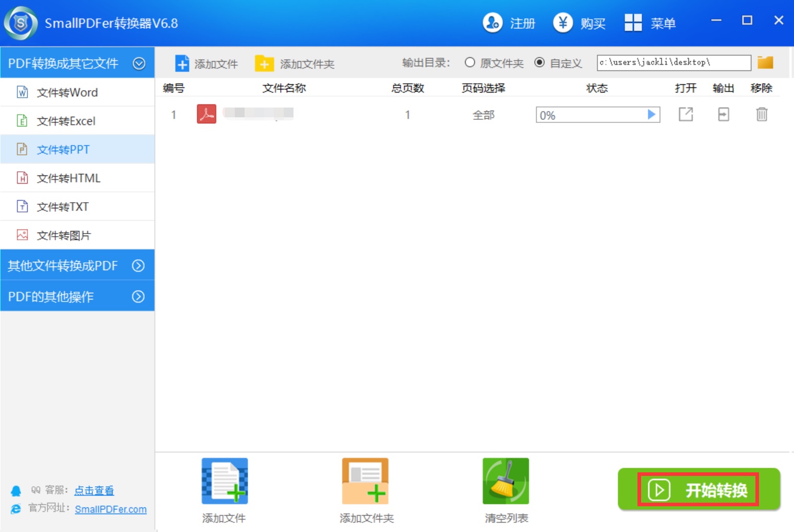Open the SmallPDFer.com website link
This screenshot has width=794, height=532.
[x=111, y=509]
